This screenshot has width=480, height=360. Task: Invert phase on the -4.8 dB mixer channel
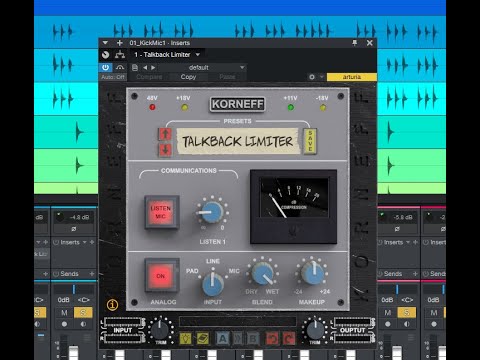click(x=74, y=229)
